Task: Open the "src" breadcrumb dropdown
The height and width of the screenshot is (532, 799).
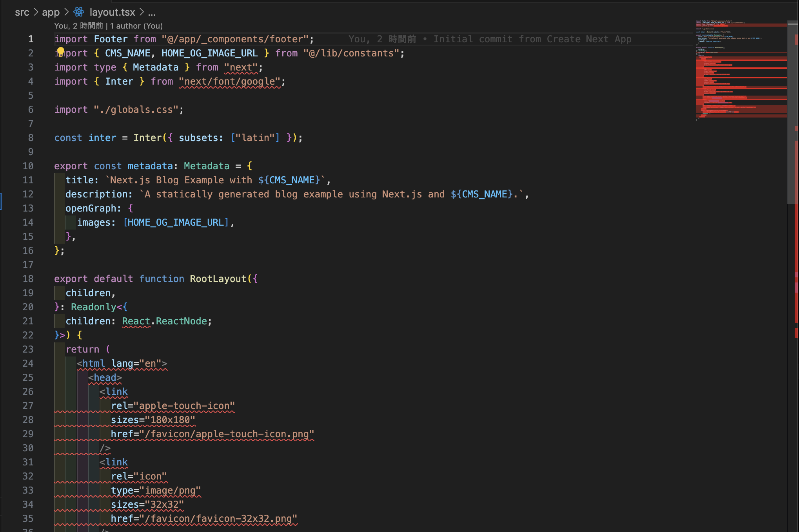Action: click(x=22, y=12)
